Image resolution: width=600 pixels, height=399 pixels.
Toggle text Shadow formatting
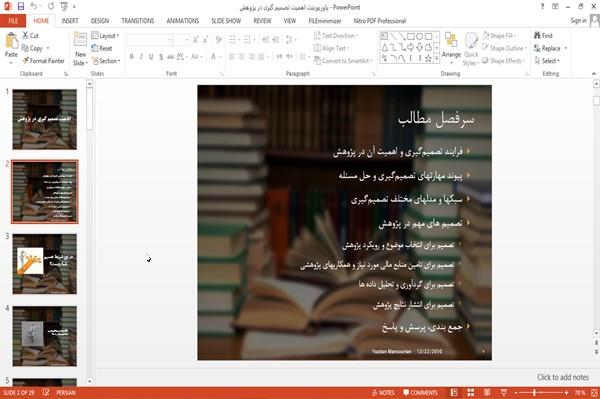tap(161, 57)
